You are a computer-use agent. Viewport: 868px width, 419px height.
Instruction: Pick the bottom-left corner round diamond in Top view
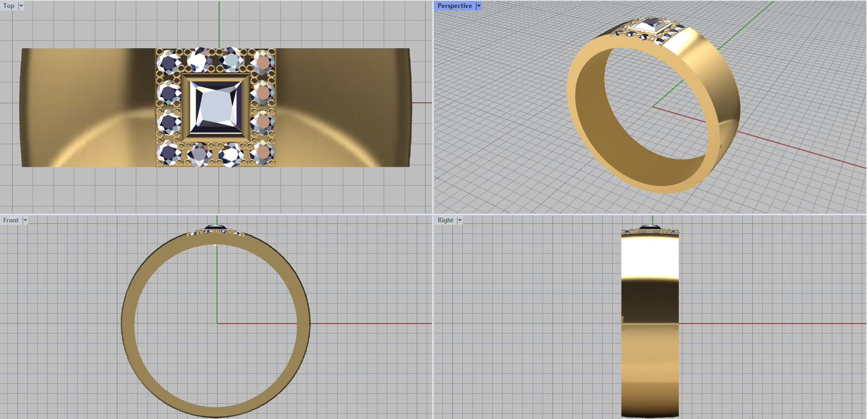[x=168, y=153]
